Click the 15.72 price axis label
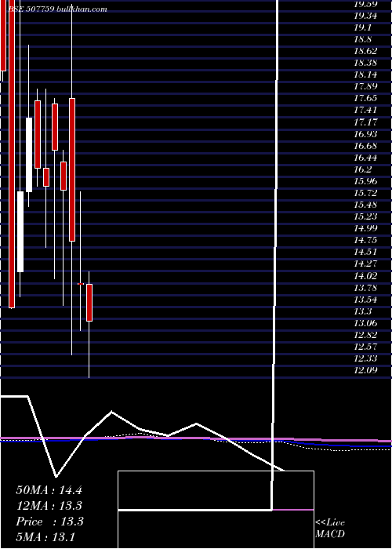The height and width of the screenshot is (549, 392). (365, 193)
